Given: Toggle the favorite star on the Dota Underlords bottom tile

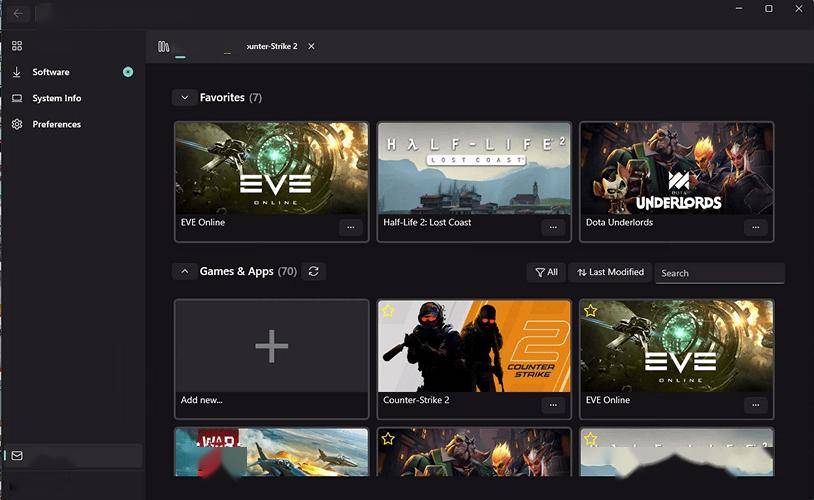Looking at the screenshot, I should tap(388, 439).
